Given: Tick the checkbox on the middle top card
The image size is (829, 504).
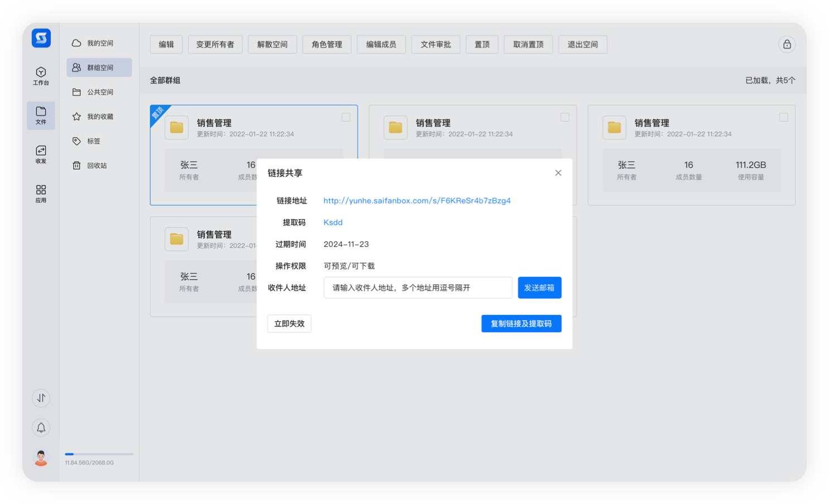Looking at the screenshot, I should coord(565,117).
